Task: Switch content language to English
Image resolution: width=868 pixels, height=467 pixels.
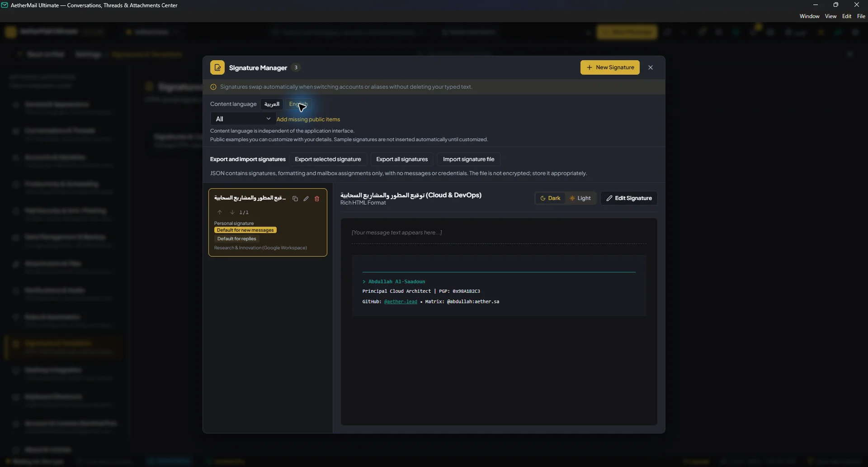Action: click(x=298, y=104)
